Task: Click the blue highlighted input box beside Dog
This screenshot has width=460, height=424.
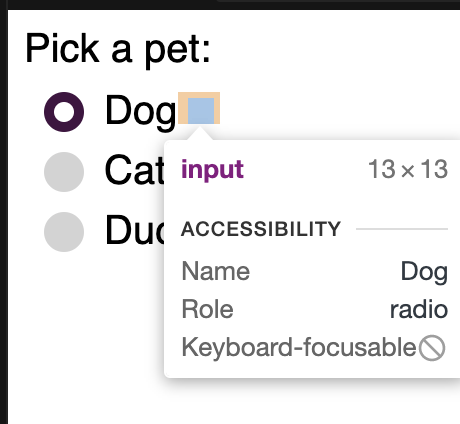Action: point(201,110)
